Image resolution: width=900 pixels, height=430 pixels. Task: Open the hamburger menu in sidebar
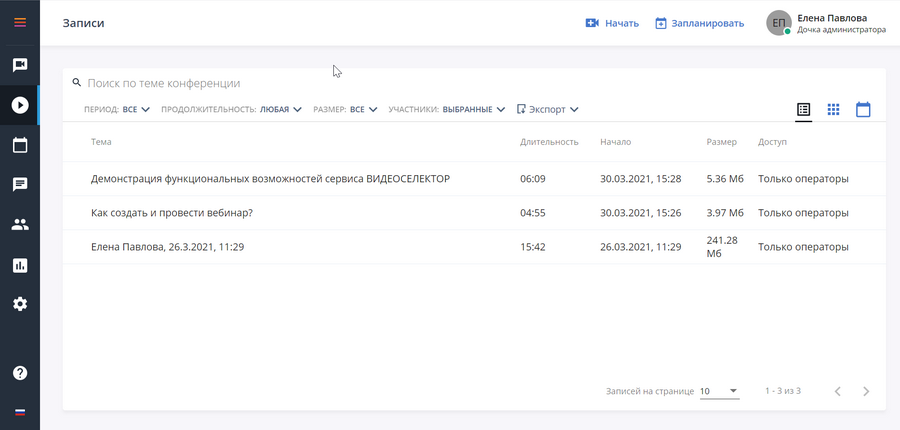pos(20,23)
